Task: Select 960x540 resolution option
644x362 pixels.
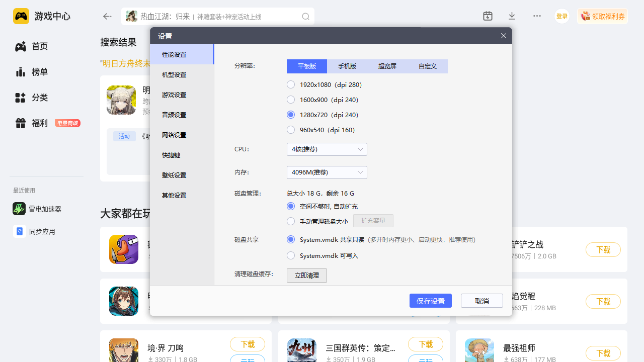Action: 291,130
